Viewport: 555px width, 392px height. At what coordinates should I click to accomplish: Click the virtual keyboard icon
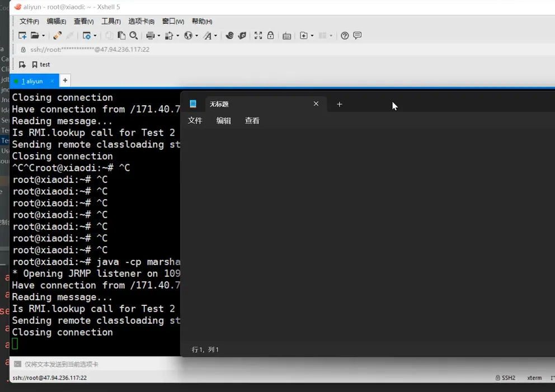pyautogui.click(x=286, y=35)
